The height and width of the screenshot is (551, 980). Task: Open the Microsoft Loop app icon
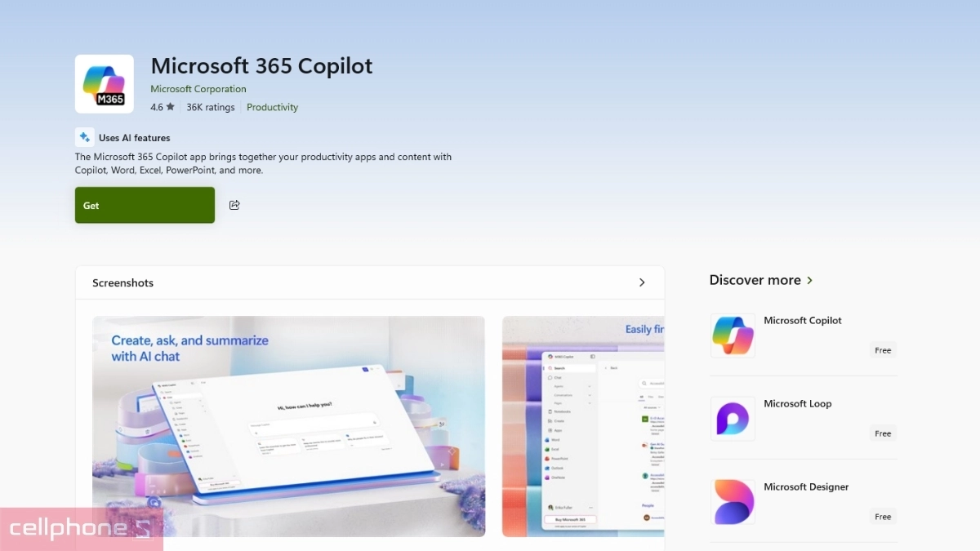tap(733, 419)
